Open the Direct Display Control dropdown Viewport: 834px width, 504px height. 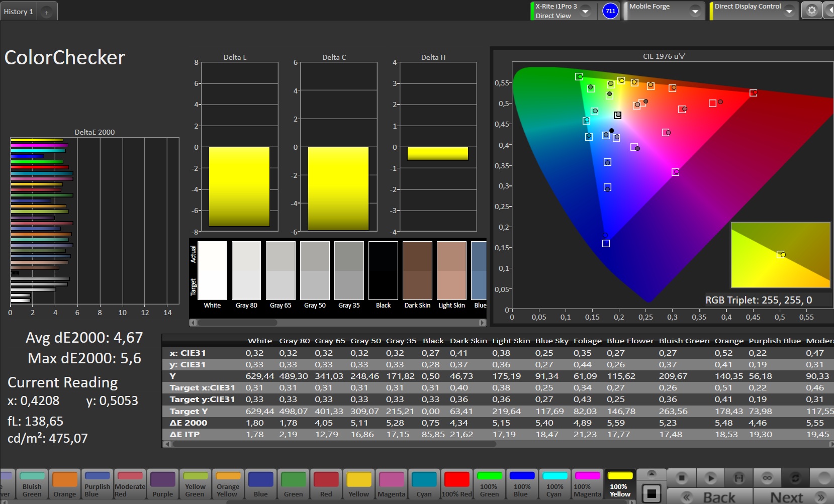click(x=789, y=11)
